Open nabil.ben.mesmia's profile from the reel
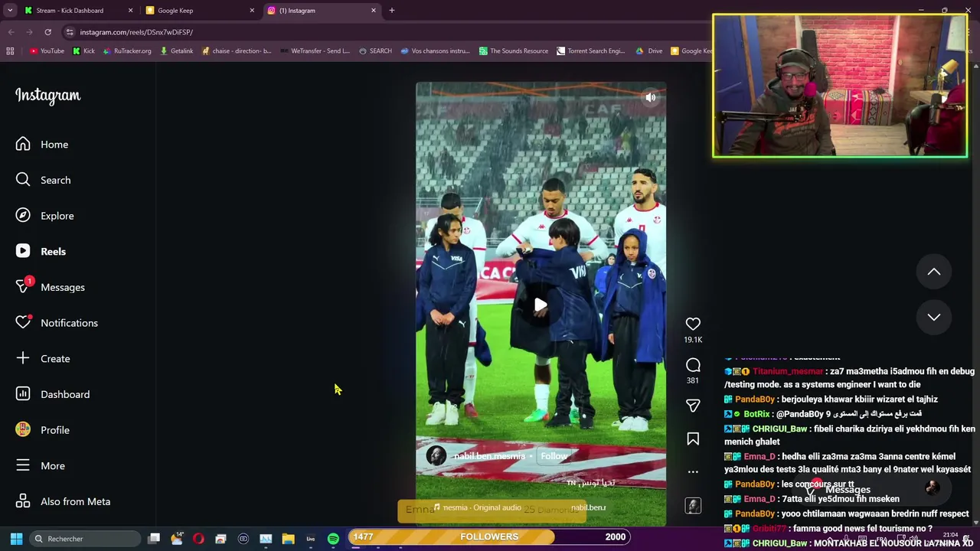The height and width of the screenshot is (551, 980). click(489, 456)
